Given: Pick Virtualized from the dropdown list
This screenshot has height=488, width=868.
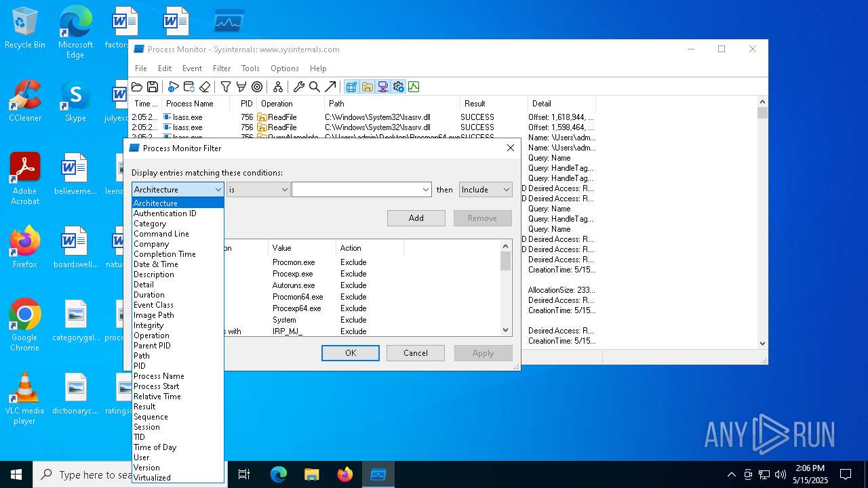Looking at the screenshot, I should 178,478.
